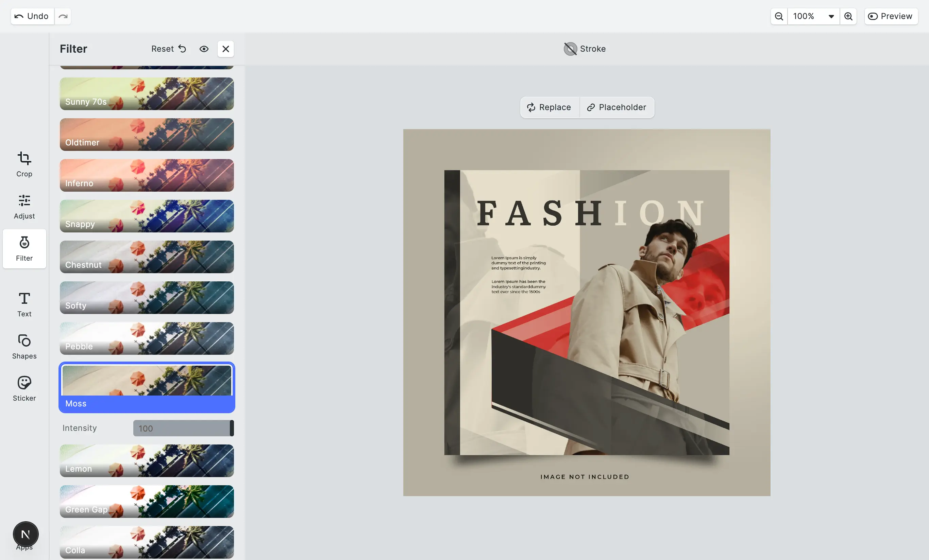The image size is (929, 560).
Task: Close the Filter panel
Action: [x=225, y=49]
